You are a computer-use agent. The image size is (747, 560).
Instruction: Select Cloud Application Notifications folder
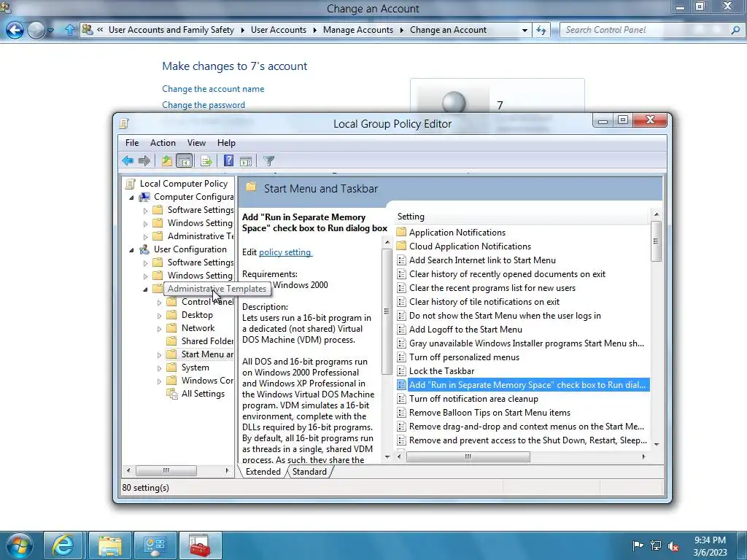(470, 246)
